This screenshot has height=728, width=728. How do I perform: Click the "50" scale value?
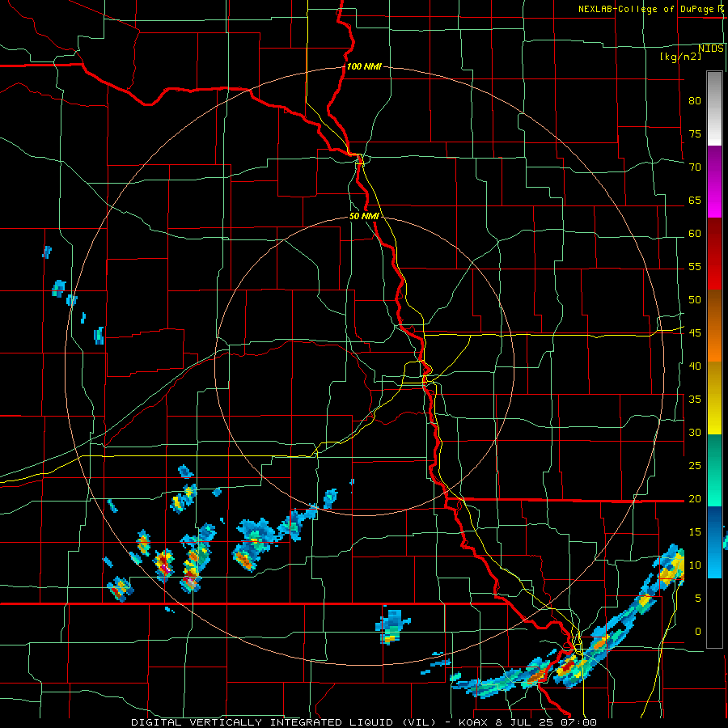[x=695, y=299]
